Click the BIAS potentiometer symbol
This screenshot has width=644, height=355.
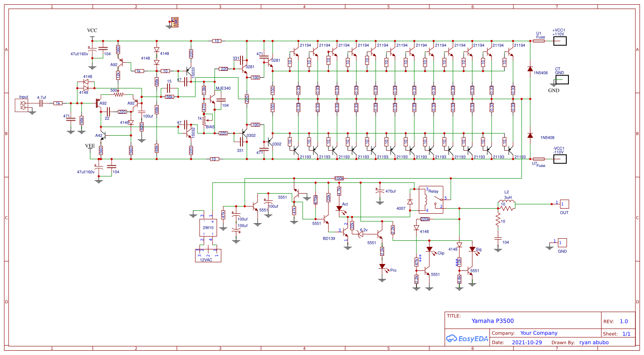click(204, 121)
